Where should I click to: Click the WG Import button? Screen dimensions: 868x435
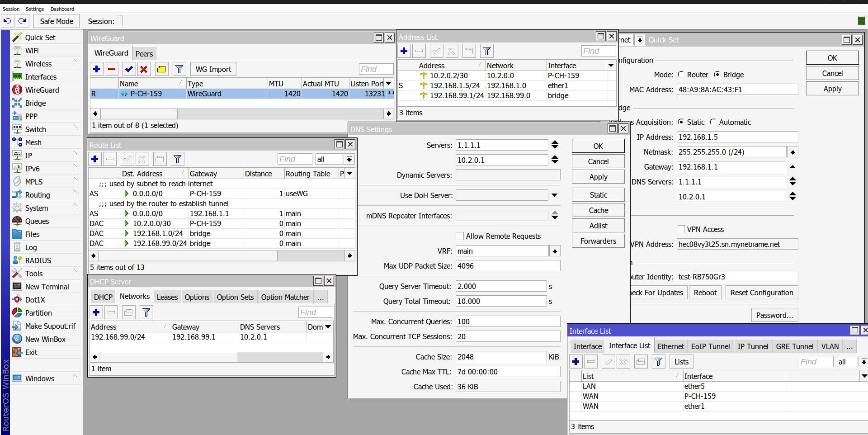[x=213, y=69]
